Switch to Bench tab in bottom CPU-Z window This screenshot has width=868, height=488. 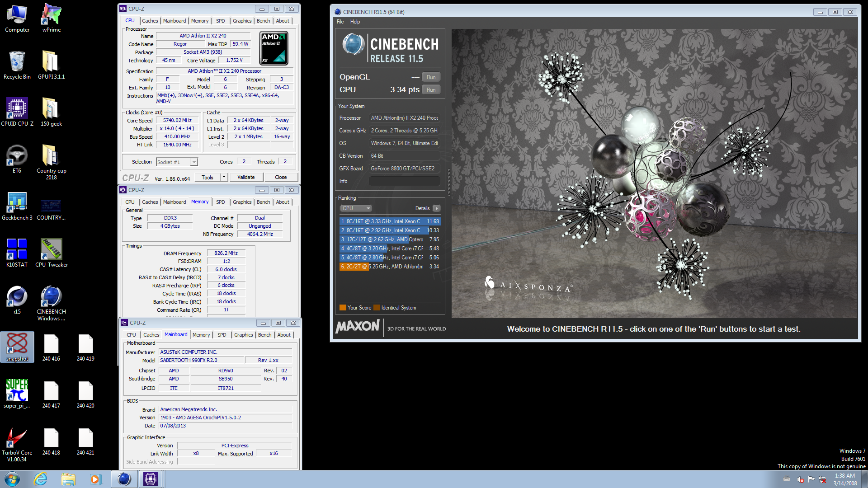point(265,335)
